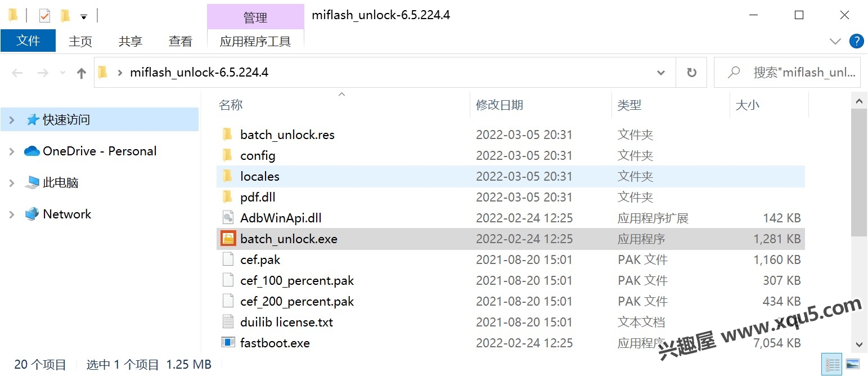868x376 pixels.
Task: Refresh the current folder view
Action: pyautogui.click(x=692, y=72)
